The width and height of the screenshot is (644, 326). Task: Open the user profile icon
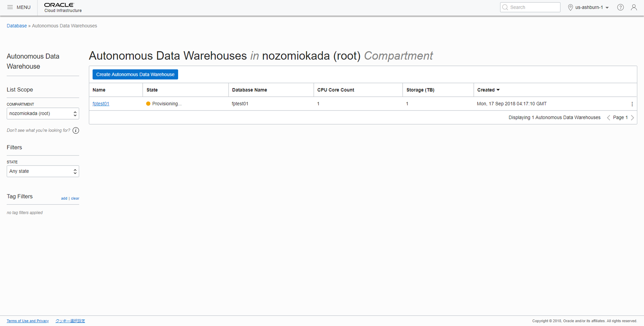(x=634, y=7)
